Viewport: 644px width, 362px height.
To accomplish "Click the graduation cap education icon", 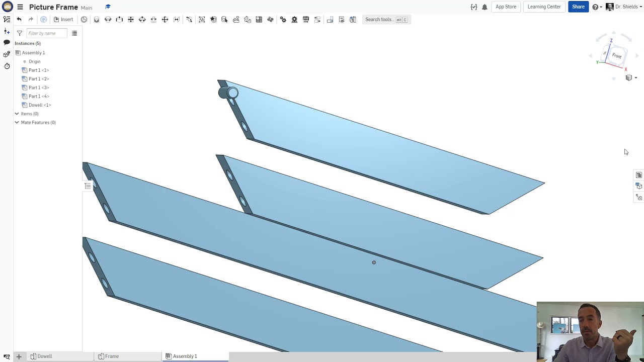I will click(x=108, y=7).
